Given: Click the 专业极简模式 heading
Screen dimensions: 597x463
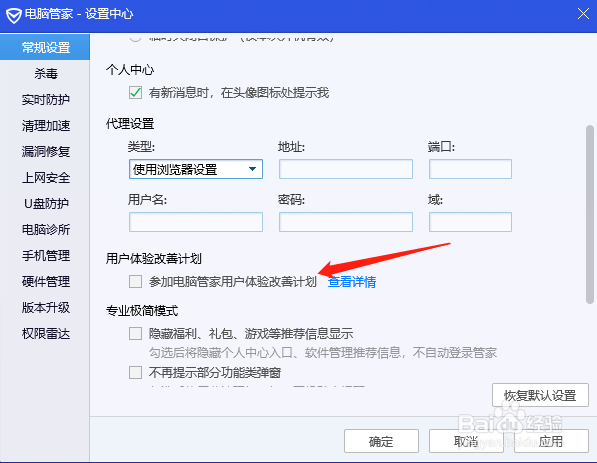Looking at the screenshot, I should point(142,311).
